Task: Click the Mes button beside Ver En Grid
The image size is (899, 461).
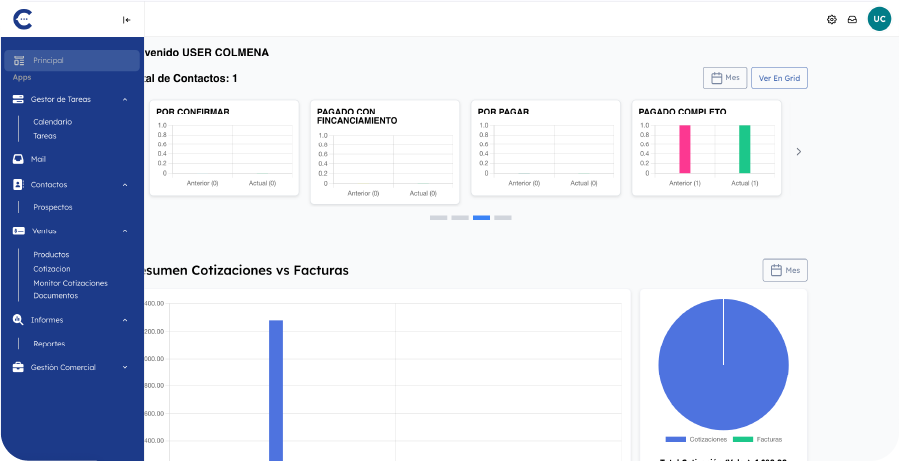Action: click(x=725, y=78)
